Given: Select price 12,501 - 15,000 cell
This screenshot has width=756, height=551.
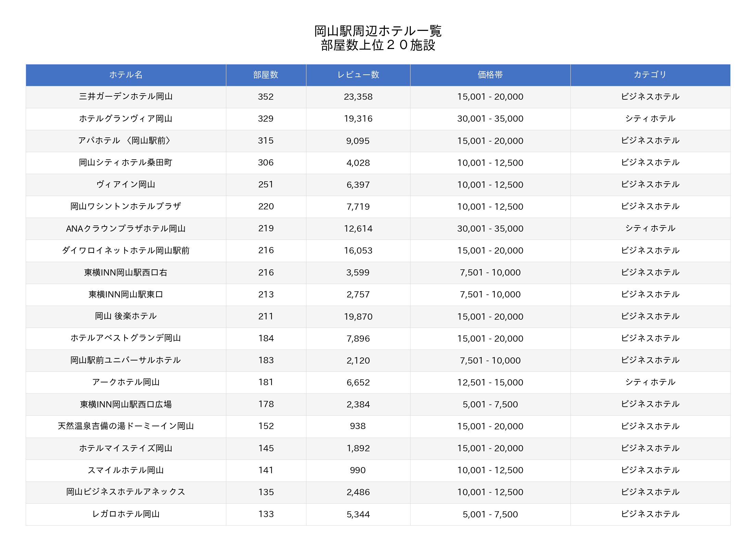Looking at the screenshot, I should tap(490, 382).
